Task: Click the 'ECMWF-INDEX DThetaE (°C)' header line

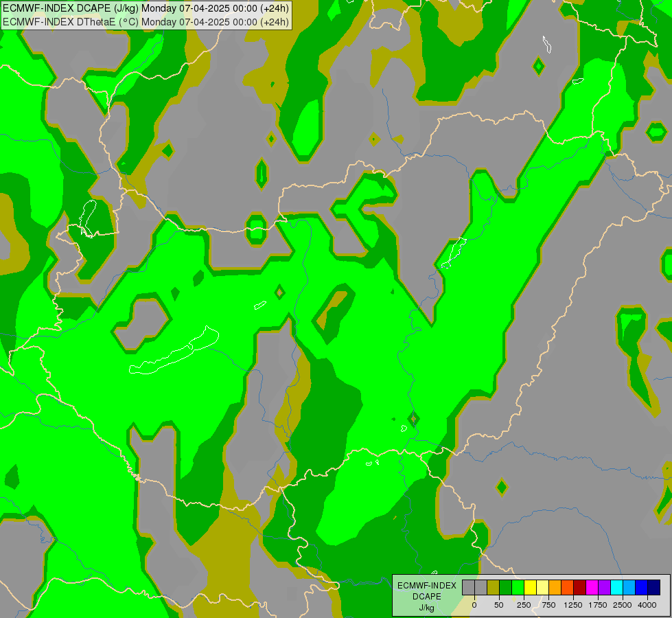Action: tap(146, 22)
